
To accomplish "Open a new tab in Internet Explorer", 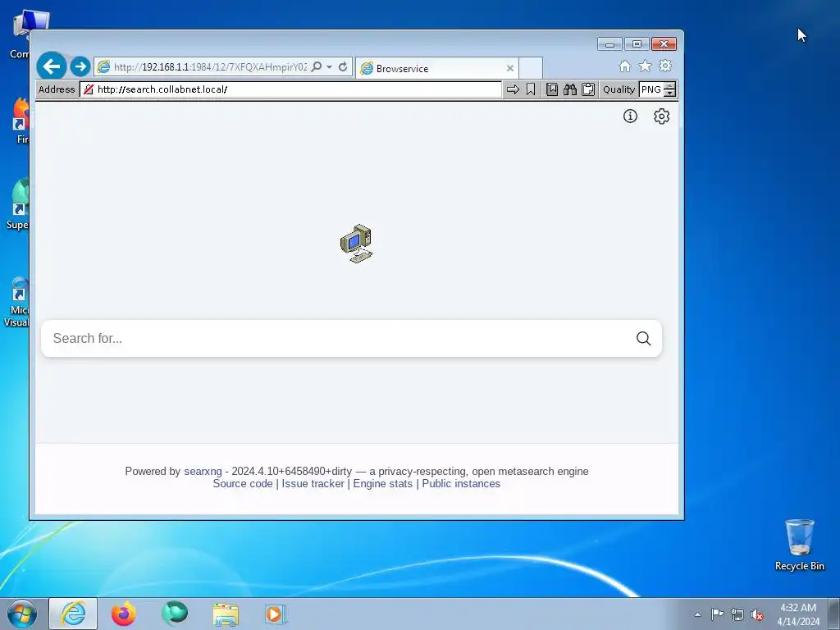I will point(531,68).
